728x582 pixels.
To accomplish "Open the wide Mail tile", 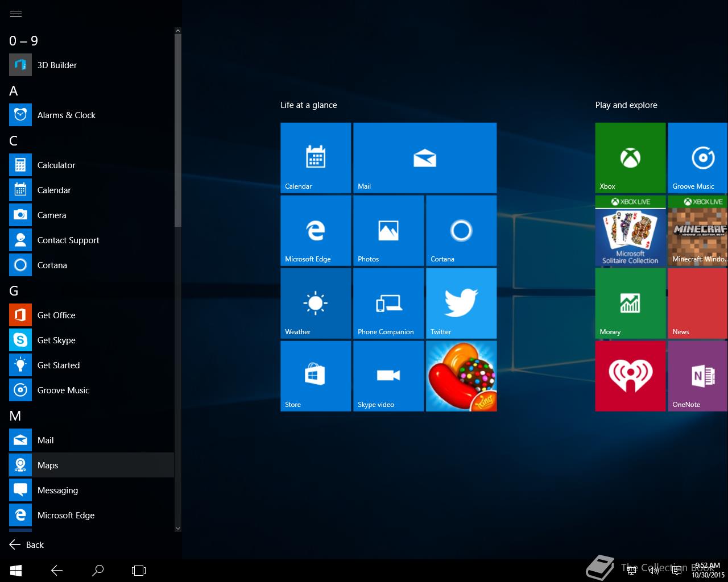I will tap(425, 158).
